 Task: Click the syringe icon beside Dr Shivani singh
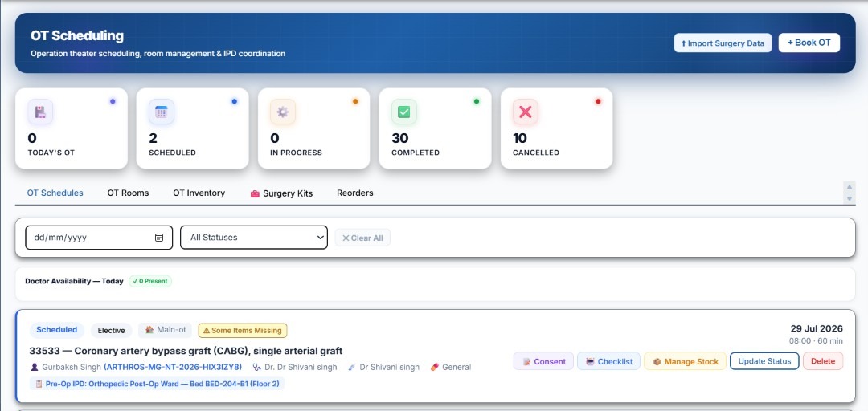[352, 367]
